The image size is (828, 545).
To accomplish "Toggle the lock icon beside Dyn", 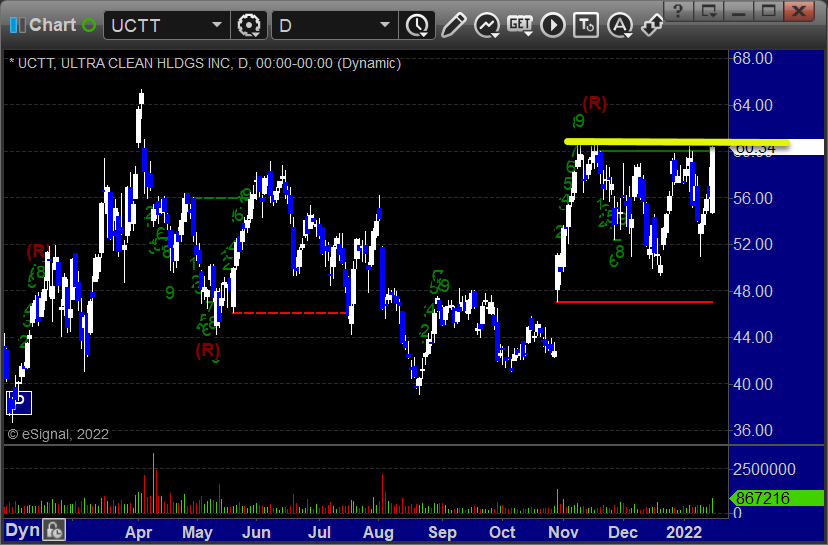I will (x=54, y=530).
